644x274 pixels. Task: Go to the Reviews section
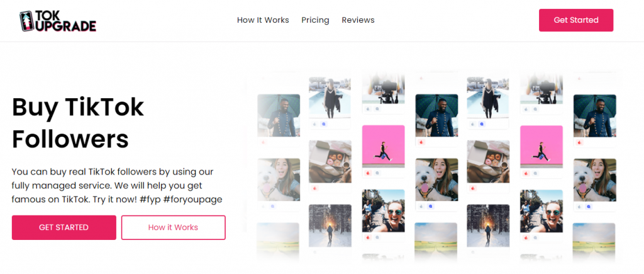(x=358, y=20)
